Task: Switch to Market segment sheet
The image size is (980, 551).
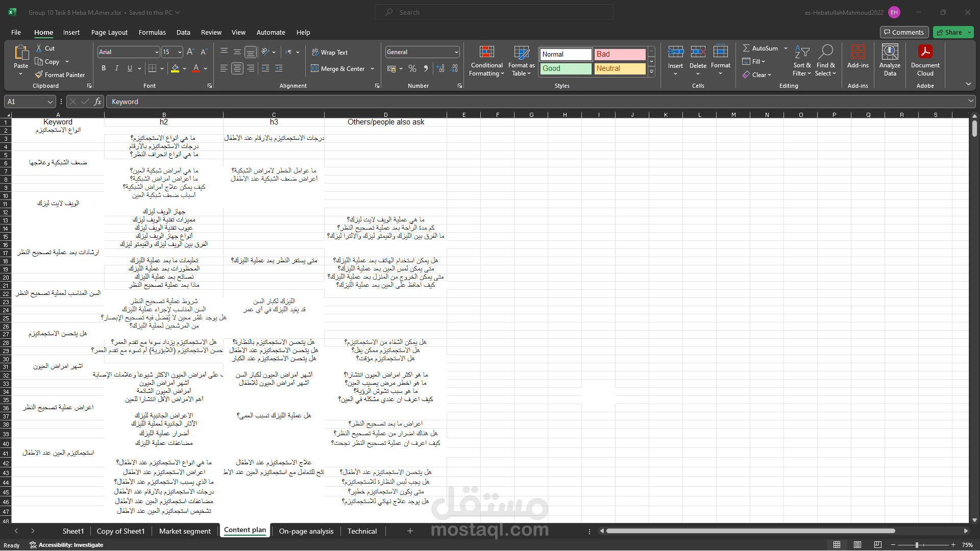Action: (185, 531)
